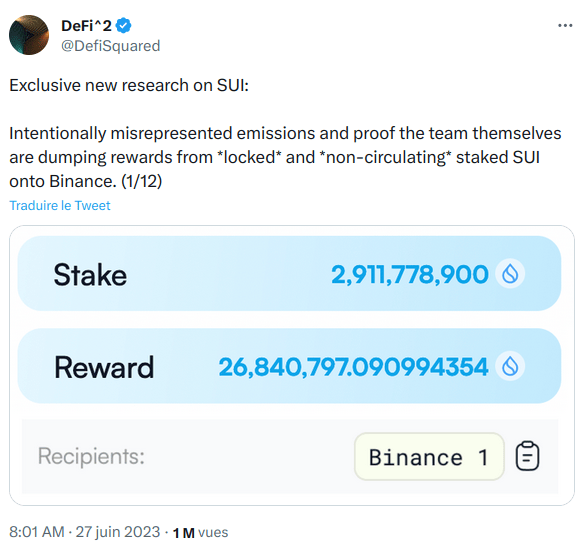Image resolution: width=580 pixels, height=545 pixels.
Task: Click the clipboard copy icon by Binance 1
Action: click(527, 456)
